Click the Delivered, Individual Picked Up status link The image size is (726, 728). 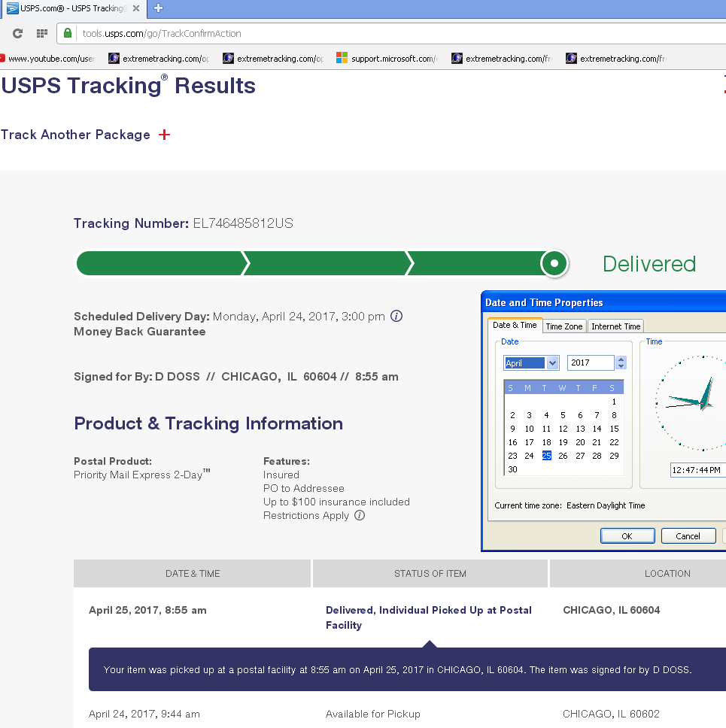(x=428, y=617)
